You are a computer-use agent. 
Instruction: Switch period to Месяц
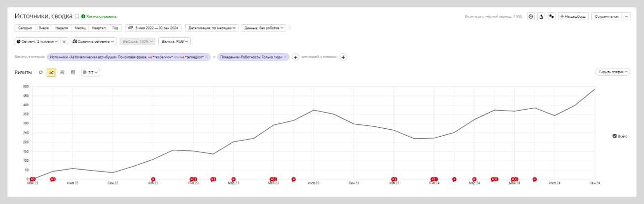(x=80, y=28)
